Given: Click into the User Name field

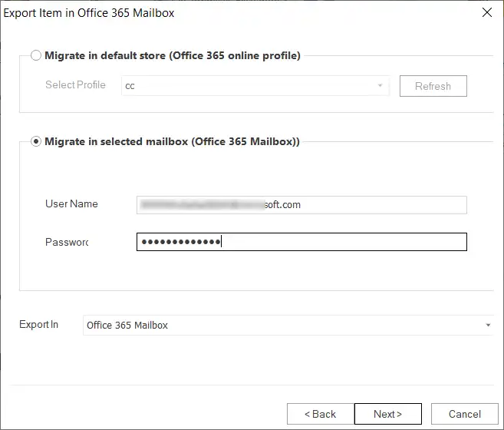Looking at the screenshot, I should (x=301, y=205).
